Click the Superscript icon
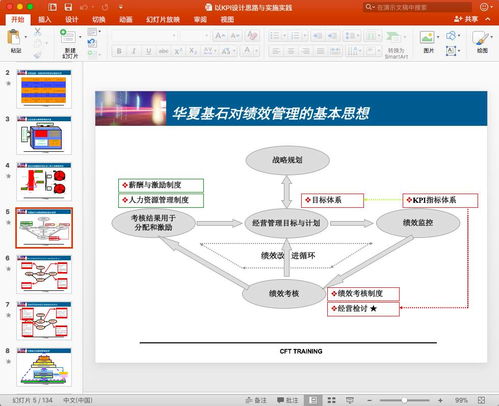The height and width of the screenshot is (406, 499). tap(178, 51)
